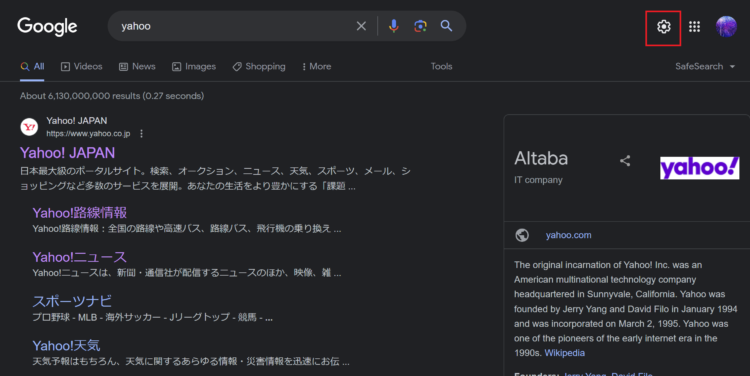Click the Google logo
The height and width of the screenshot is (376, 750).
[47, 26]
